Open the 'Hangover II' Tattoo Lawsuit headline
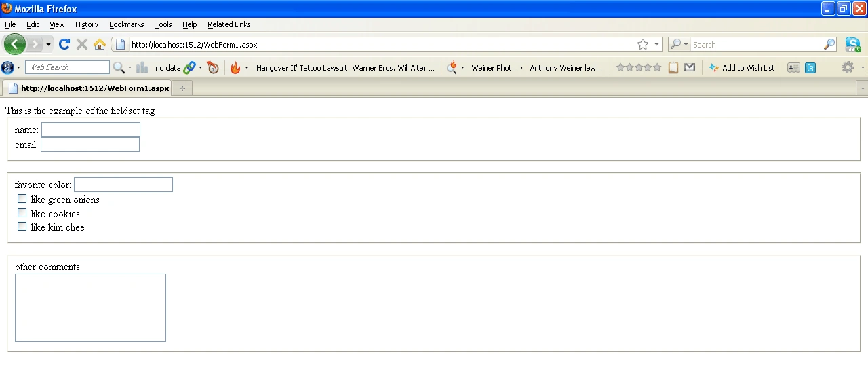This screenshot has width=868, height=374. click(344, 68)
